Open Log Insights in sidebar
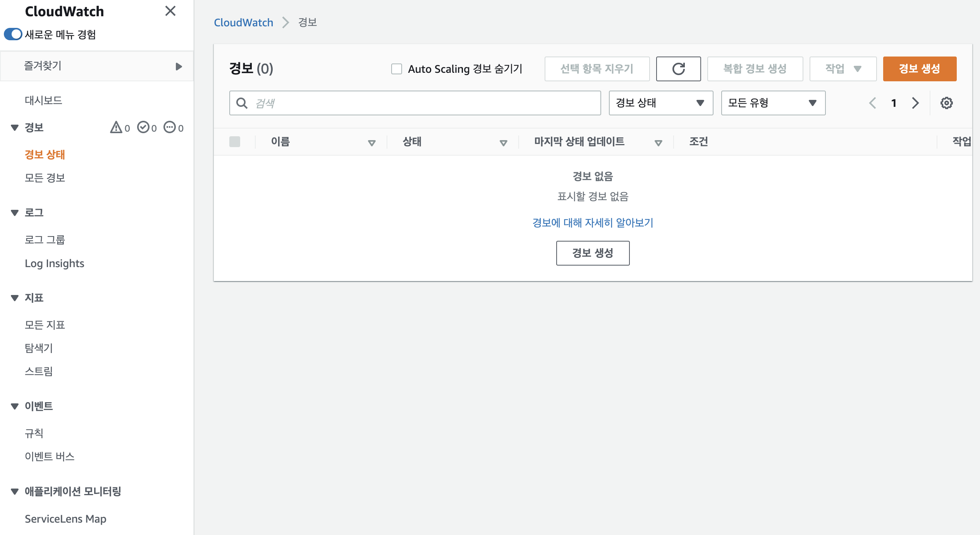Viewport: 980px width, 535px height. (54, 263)
